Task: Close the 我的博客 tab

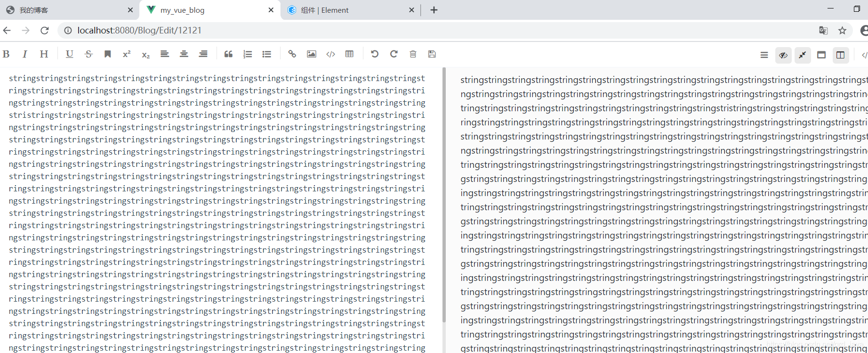Action: [130, 10]
